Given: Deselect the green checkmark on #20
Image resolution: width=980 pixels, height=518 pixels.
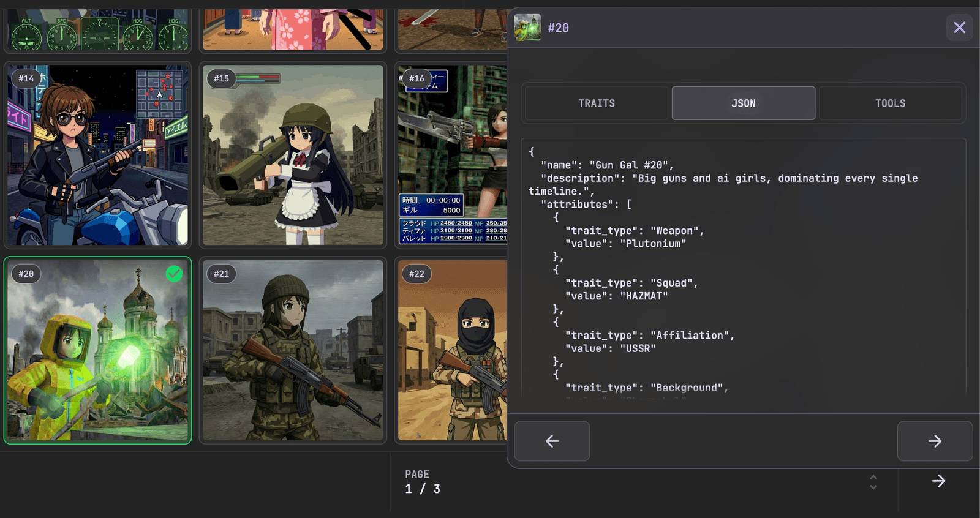Looking at the screenshot, I should [x=174, y=274].
